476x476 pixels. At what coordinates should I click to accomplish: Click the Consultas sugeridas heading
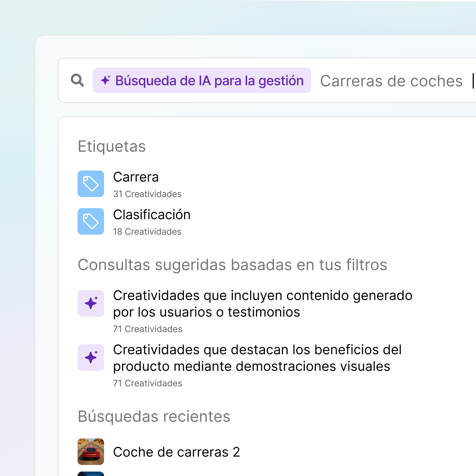(x=232, y=265)
